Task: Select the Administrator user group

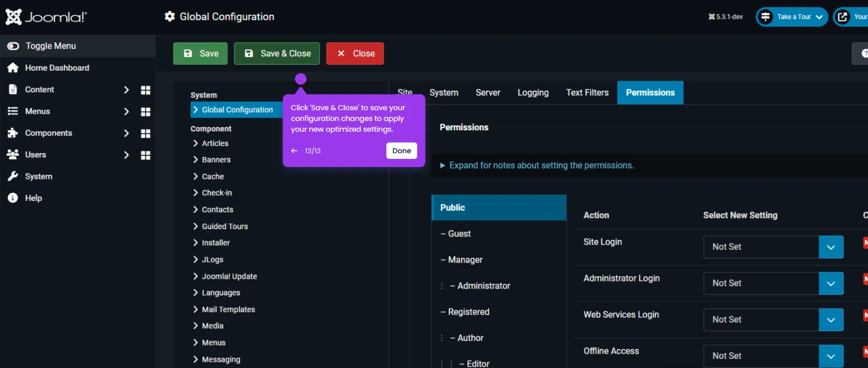Action: pyautogui.click(x=499, y=286)
